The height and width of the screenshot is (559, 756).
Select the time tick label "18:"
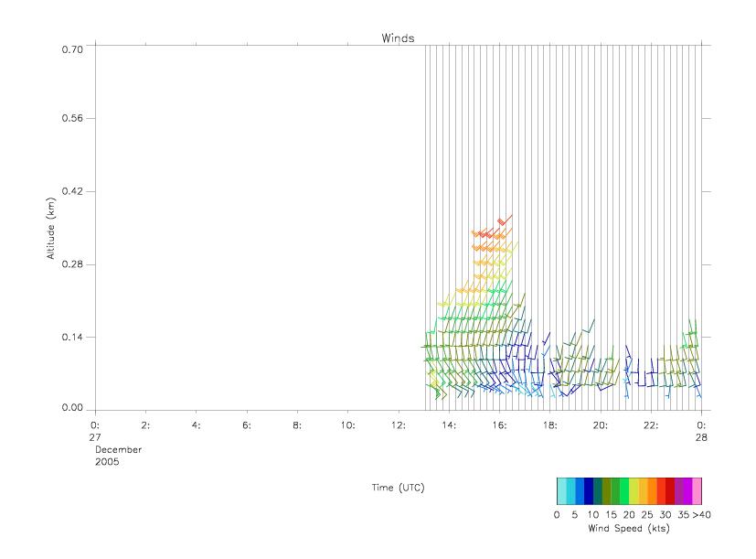click(x=550, y=425)
